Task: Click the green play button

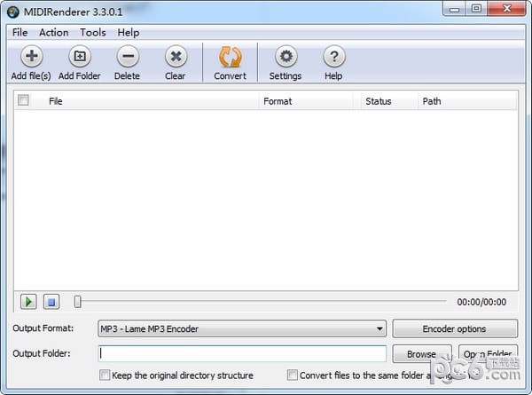Action: click(x=28, y=302)
